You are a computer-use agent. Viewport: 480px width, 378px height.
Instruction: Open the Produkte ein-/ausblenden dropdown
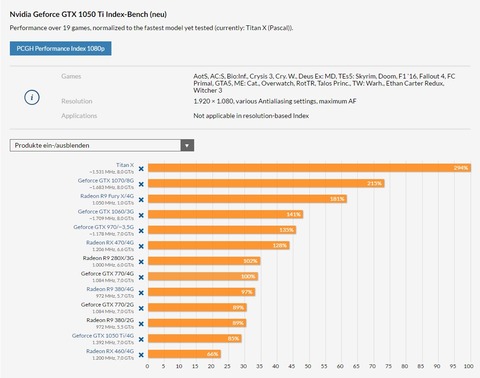click(x=102, y=145)
